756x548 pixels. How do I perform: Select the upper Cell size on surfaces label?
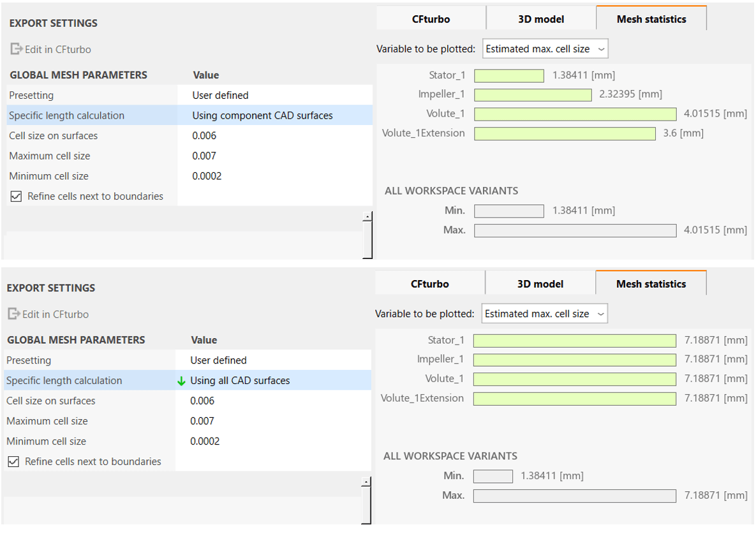(x=54, y=136)
